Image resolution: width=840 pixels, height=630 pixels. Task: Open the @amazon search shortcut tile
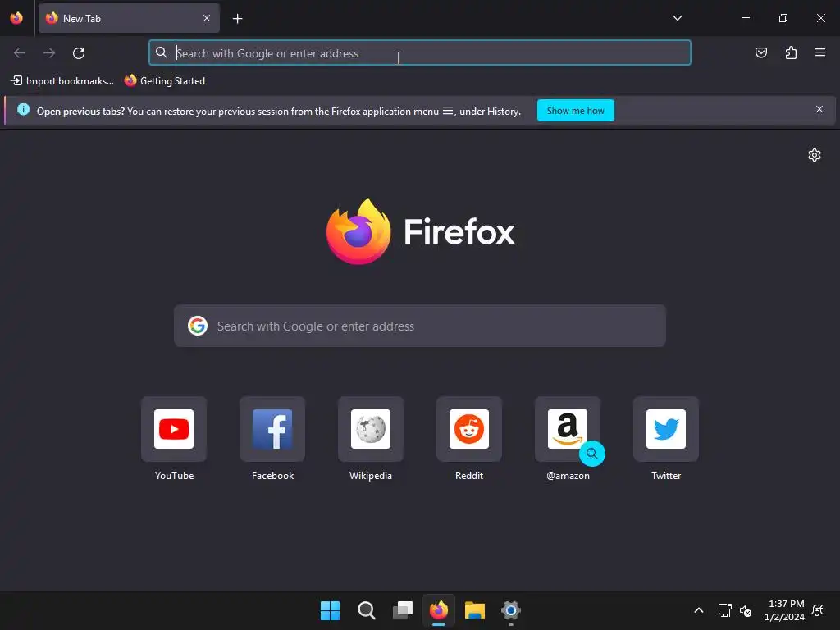coord(568,429)
